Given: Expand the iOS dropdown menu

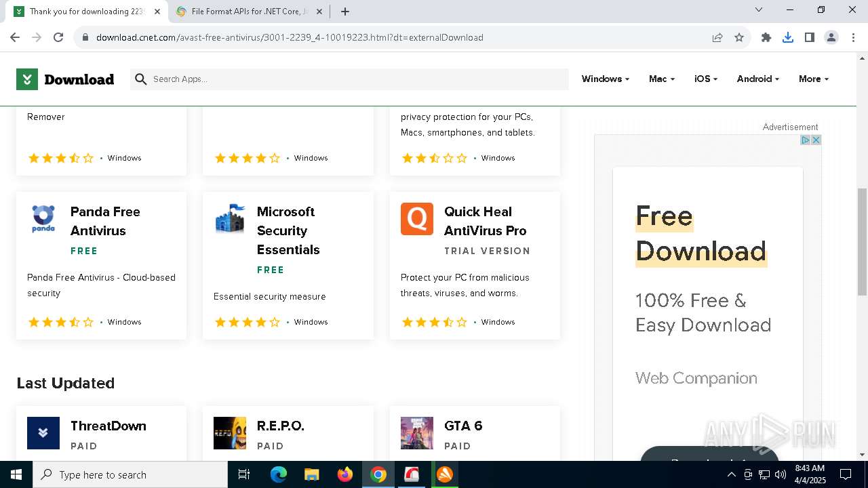Looking at the screenshot, I should pyautogui.click(x=706, y=79).
